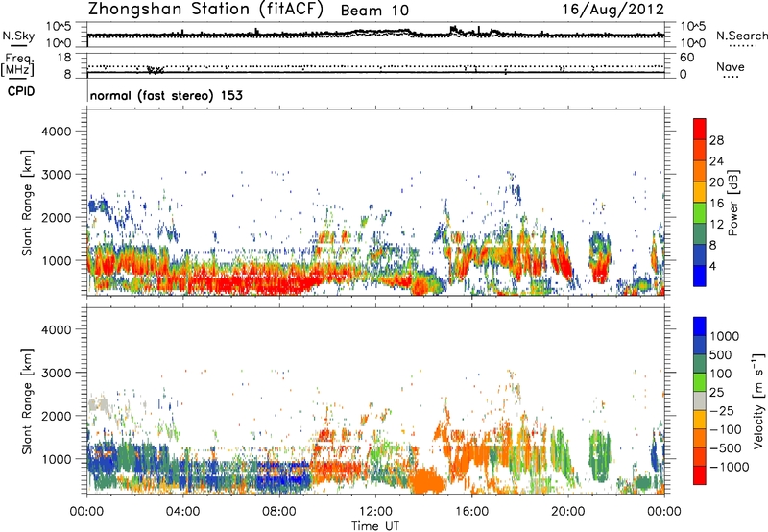Select the '10^5' tick beside N.Sky

(58, 27)
